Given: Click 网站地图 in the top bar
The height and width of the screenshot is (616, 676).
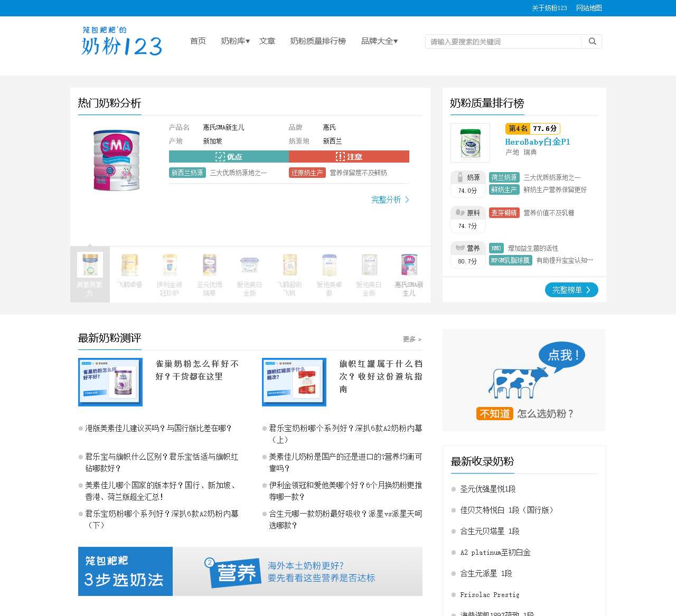Looking at the screenshot, I should coord(588,8).
